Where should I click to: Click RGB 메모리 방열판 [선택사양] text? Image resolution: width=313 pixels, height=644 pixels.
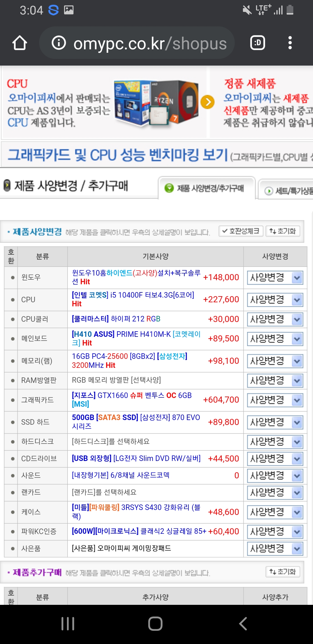point(116,380)
